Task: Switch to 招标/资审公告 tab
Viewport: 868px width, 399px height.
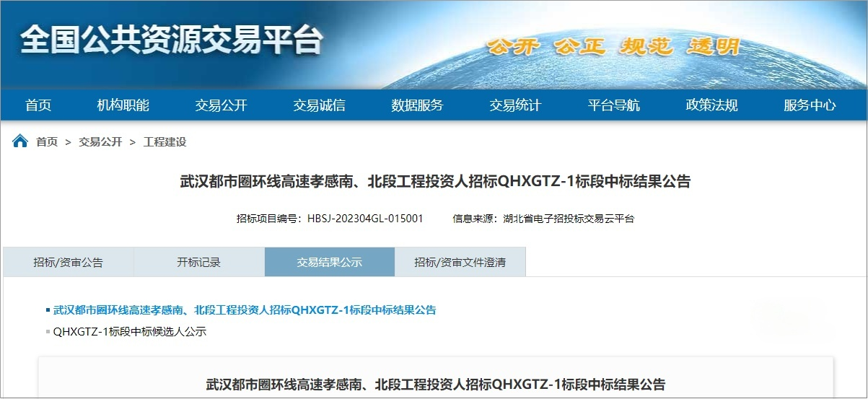Action: [x=68, y=263]
